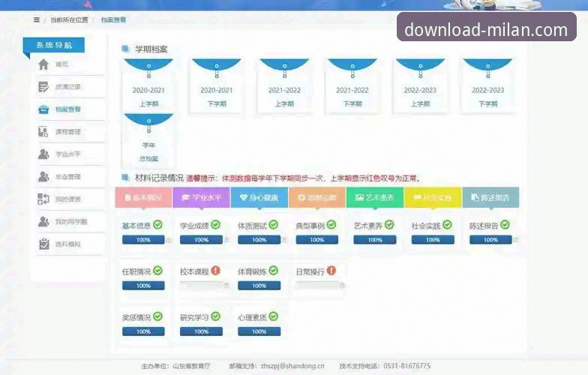
Task: Open the 2020-2021 上学期 archive folder
Action: click(148, 85)
